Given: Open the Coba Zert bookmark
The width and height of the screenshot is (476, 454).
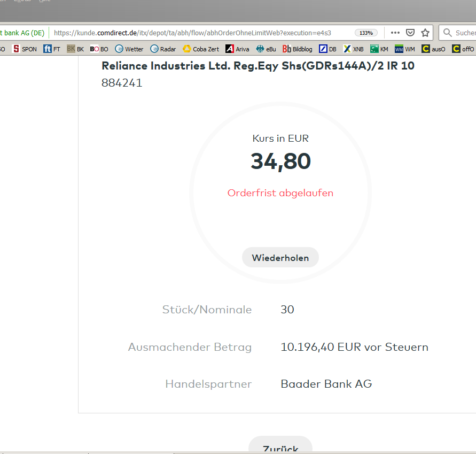Looking at the screenshot, I should [201, 49].
